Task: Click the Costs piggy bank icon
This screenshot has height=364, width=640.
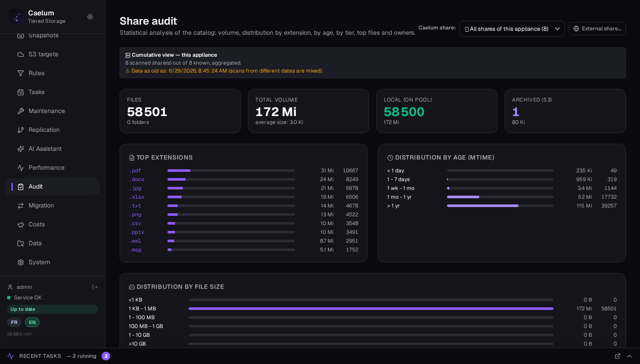Action: pyautogui.click(x=21, y=224)
